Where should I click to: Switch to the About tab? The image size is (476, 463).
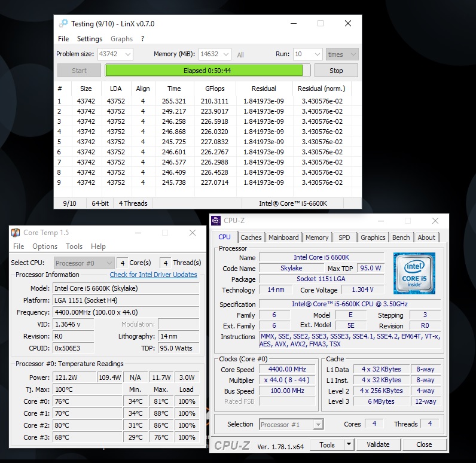(x=426, y=237)
